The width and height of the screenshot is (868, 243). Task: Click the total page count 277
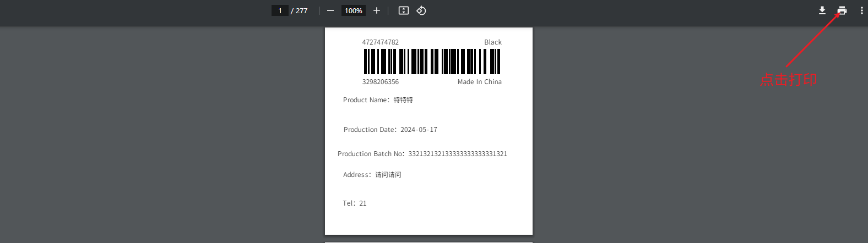click(x=301, y=10)
